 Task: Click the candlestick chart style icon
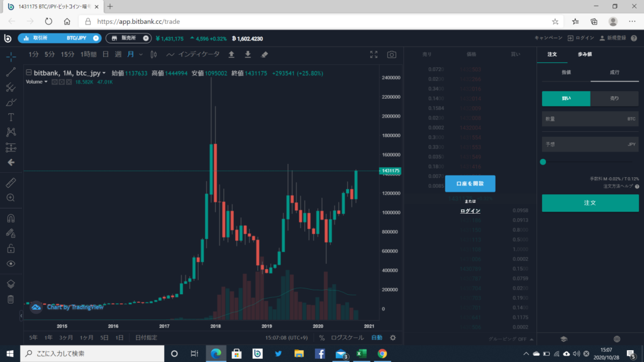tap(153, 54)
